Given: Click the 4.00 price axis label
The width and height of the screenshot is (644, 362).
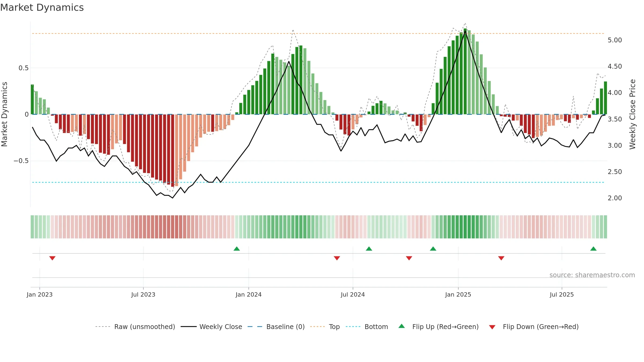Looking at the screenshot, I should [615, 93].
